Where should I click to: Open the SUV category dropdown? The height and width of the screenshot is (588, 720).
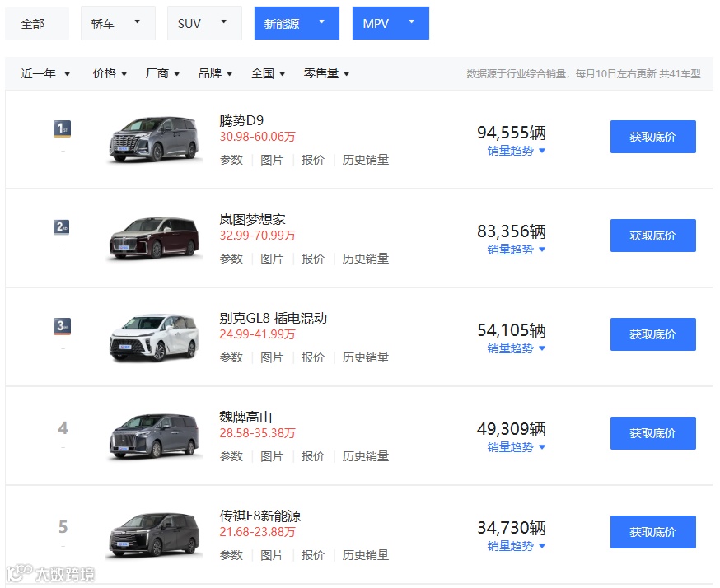click(x=204, y=23)
